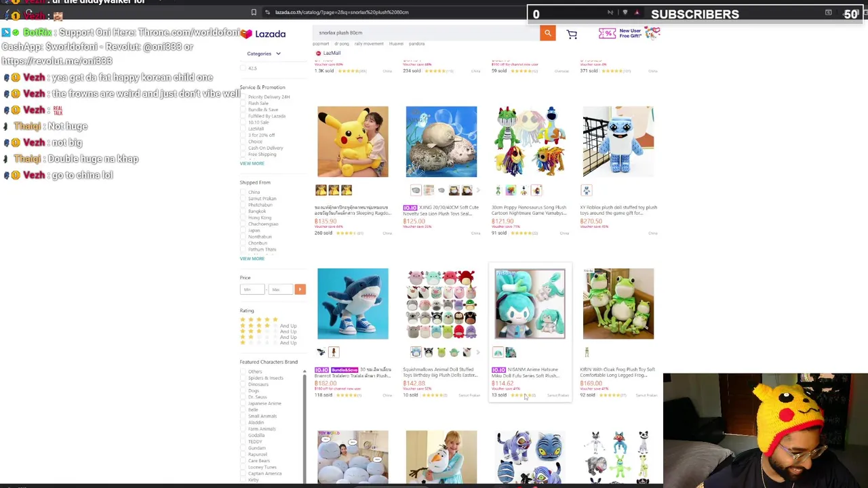Click the orange price filter apply arrow
The width and height of the screenshot is (868, 488).
[x=300, y=289]
